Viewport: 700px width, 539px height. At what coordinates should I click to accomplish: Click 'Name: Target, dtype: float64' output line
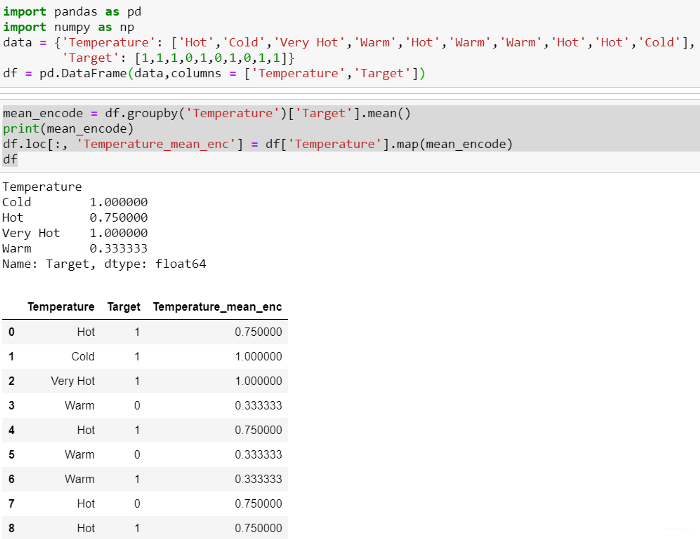(x=104, y=264)
